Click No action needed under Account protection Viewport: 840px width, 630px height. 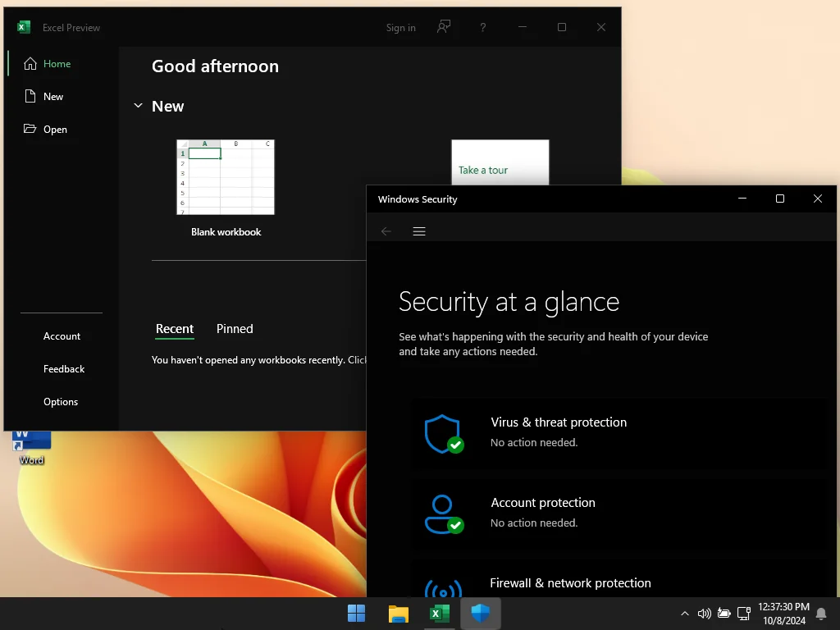click(x=534, y=523)
